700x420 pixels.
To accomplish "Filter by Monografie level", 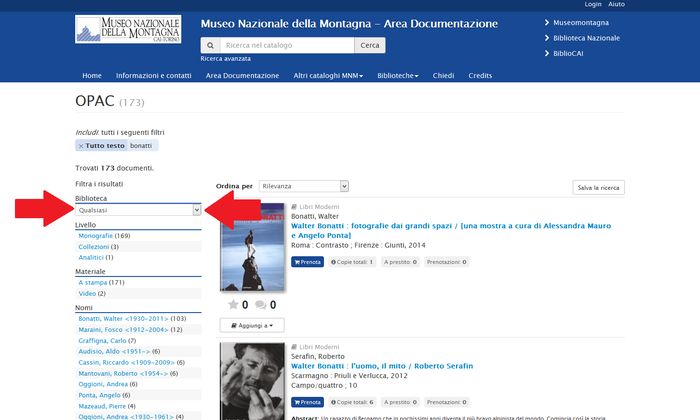I will (x=96, y=236).
